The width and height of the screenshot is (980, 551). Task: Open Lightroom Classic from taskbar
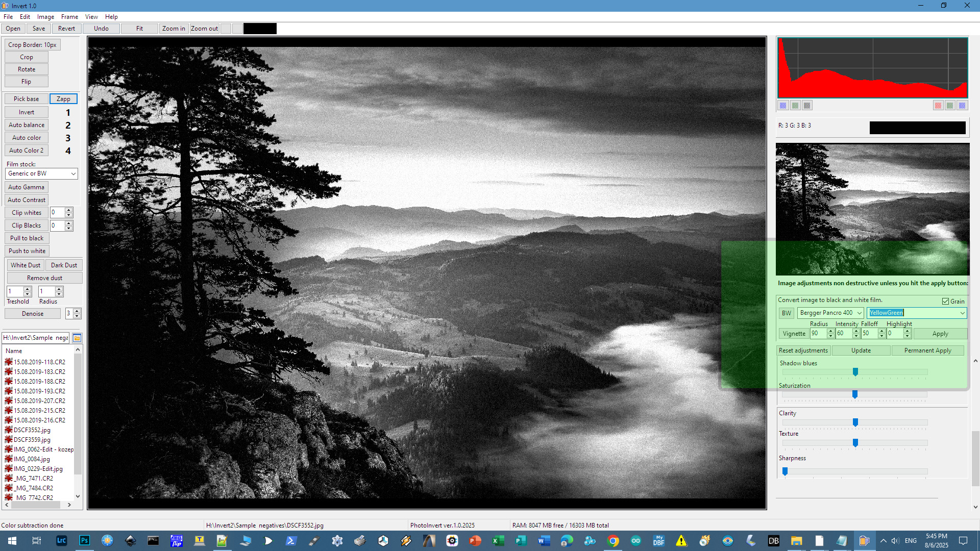[61, 541]
